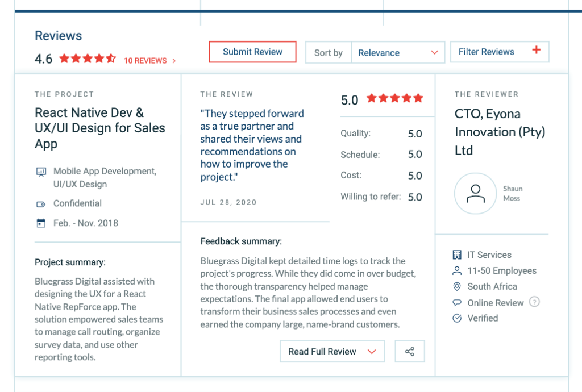The image size is (582, 392).
Task: Open the 10 REVIEWS link
Action: (145, 61)
